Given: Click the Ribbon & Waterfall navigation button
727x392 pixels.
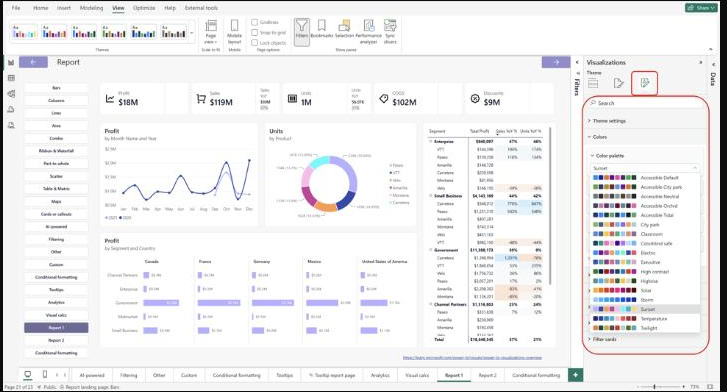Looking at the screenshot, I should coord(56,151).
